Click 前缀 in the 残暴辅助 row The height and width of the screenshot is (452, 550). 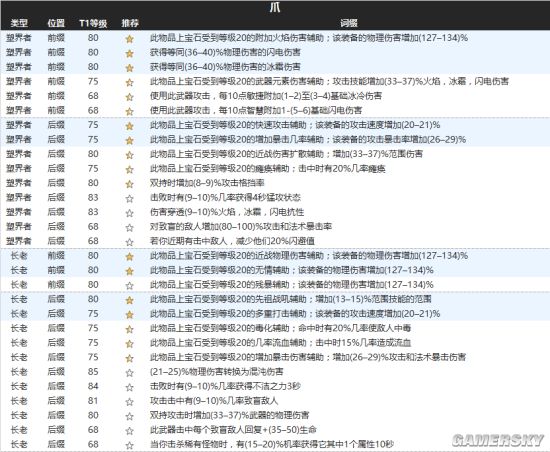56,285
